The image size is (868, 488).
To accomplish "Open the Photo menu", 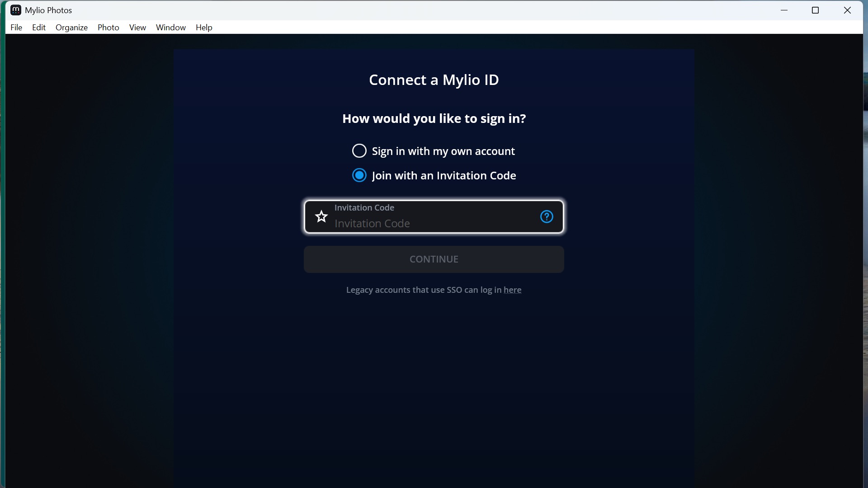I will point(108,27).
